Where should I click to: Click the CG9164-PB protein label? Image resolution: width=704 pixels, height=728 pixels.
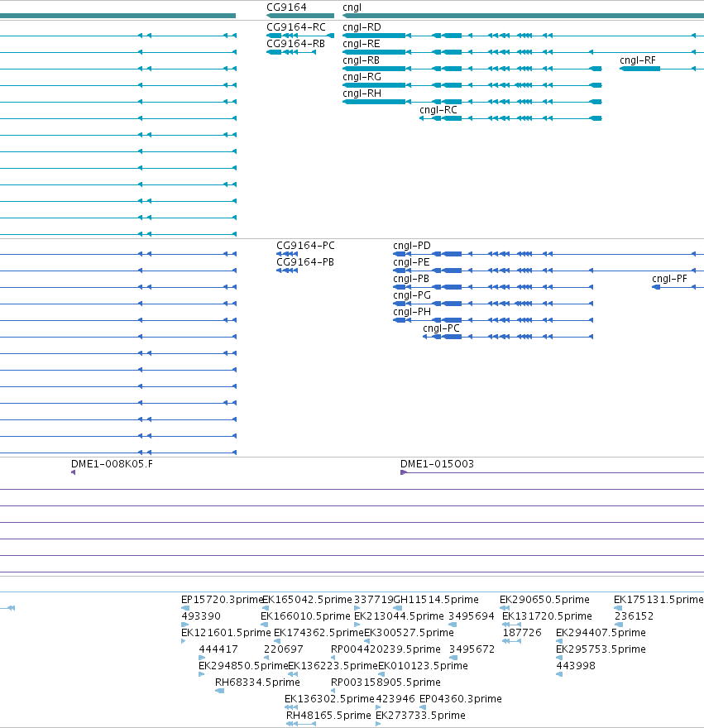(x=305, y=262)
